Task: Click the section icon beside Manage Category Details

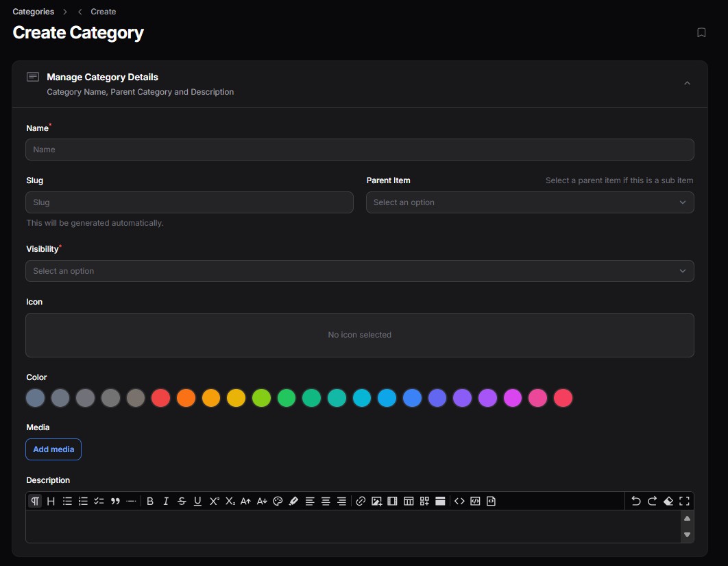Action: (32, 77)
